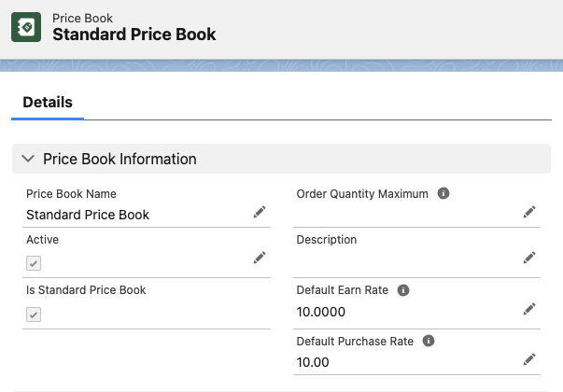Click the Standard Price Book title
563x392 pixels.
click(x=134, y=35)
